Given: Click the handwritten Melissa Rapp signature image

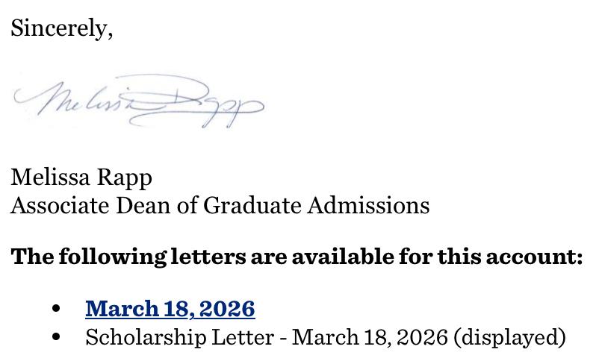Looking at the screenshot, I should coord(139,102).
